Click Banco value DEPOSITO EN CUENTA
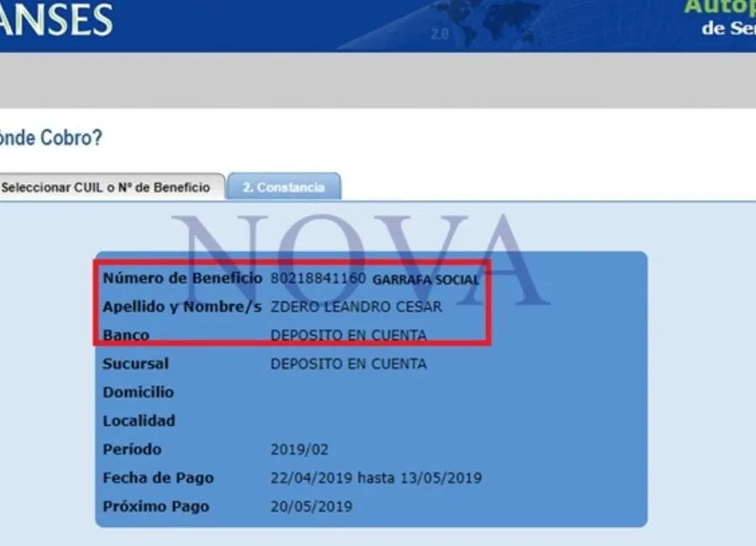This screenshot has width=756, height=546. click(x=348, y=335)
